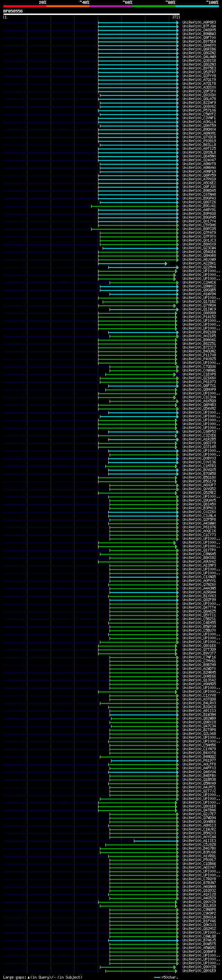Select the UniRef100_Q9FT00 label

199,38
